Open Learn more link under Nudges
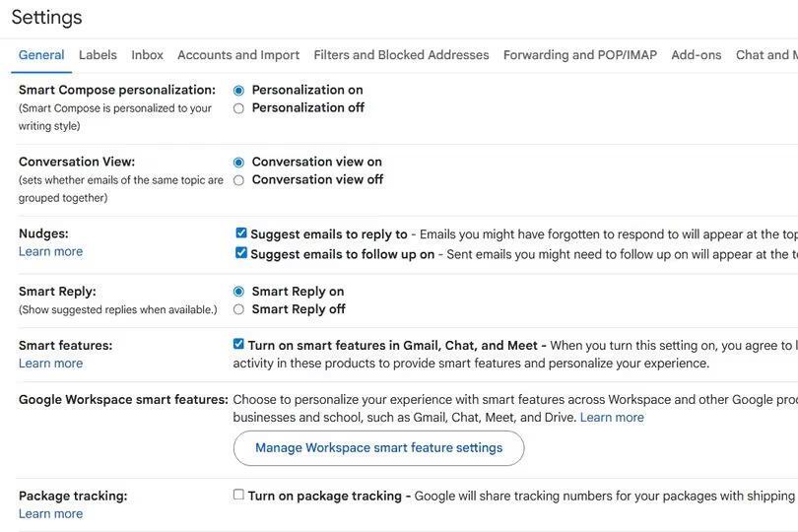This screenshot has width=798, height=532. pos(50,251)
